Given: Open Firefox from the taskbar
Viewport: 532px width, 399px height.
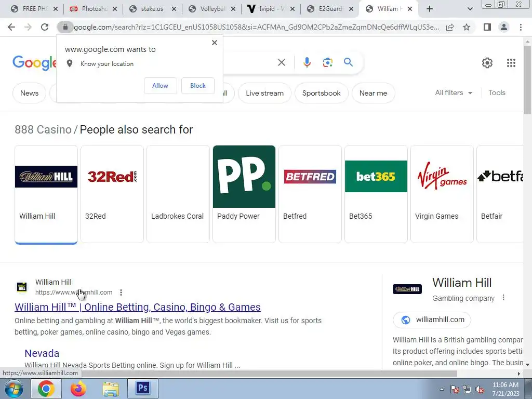Looking at the screenshot, I should [78, 389].
